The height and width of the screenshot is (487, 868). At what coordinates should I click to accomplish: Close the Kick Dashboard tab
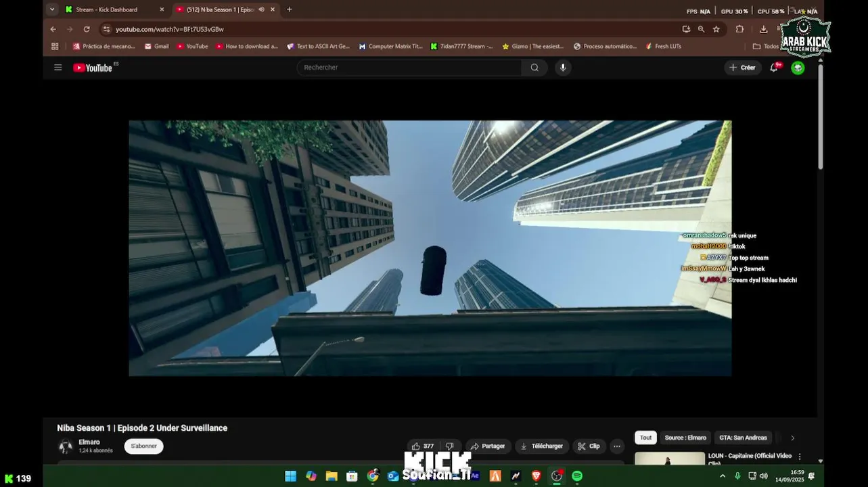(162, 9)
